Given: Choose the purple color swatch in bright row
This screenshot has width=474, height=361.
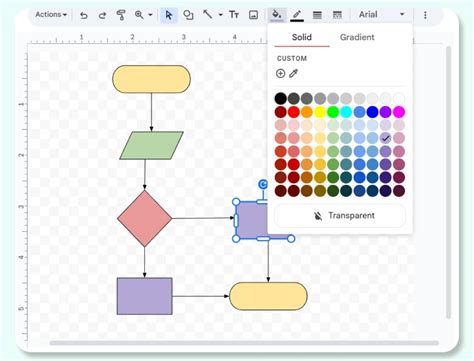Looking at the screenshot, I should [x=386, y=112].
